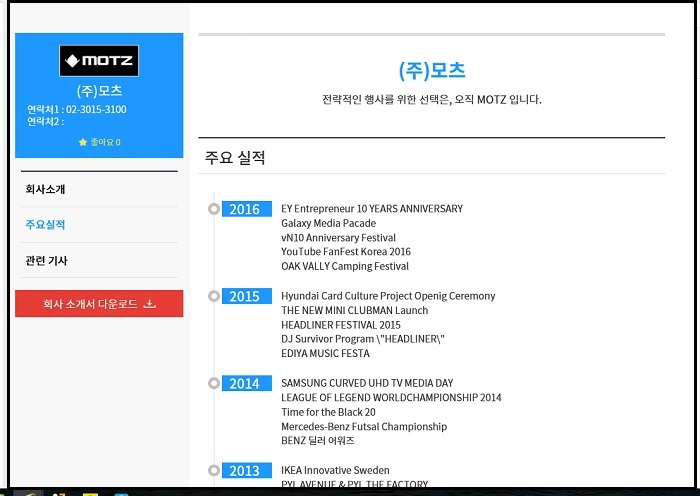The height and width of the screenshot is (496, 700).
Task: Select the blue 2014 year label
Action: tap(244, 383)
